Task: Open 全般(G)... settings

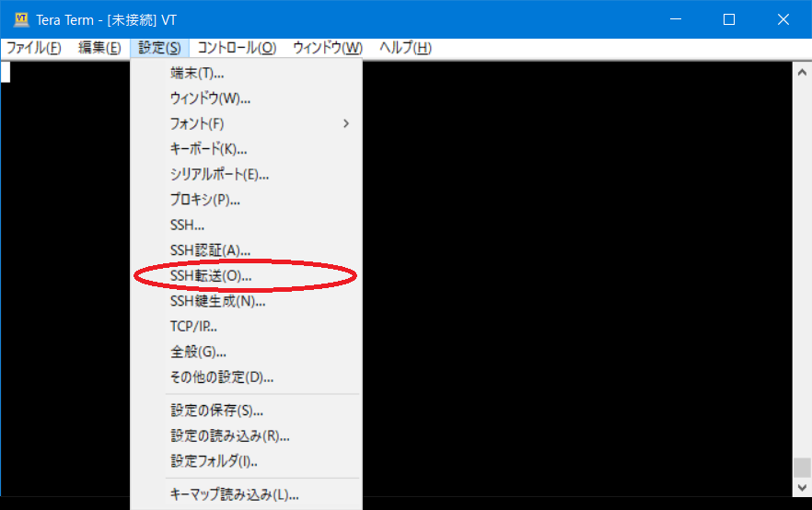Action: (246, 352)
